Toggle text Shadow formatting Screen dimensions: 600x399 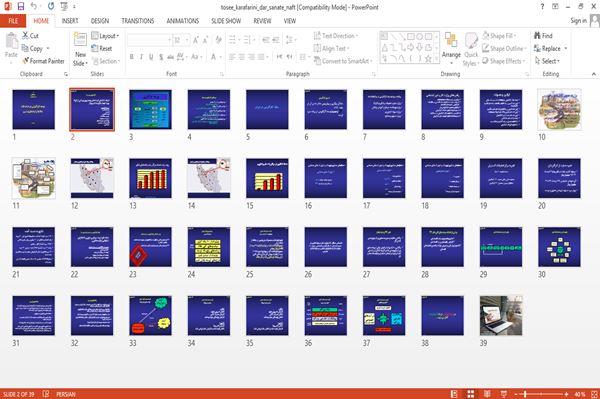pyautogui.click(x=161, y=57)
